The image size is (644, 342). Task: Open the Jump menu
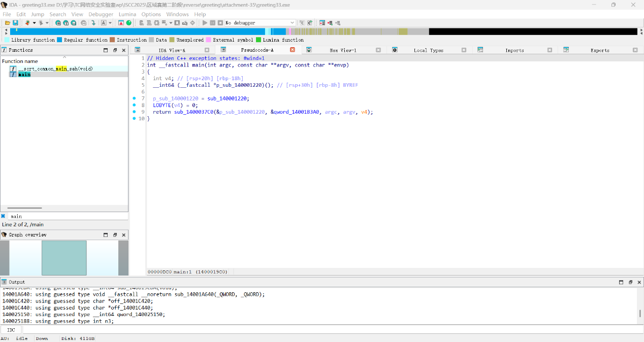click(x=38, y=14)
